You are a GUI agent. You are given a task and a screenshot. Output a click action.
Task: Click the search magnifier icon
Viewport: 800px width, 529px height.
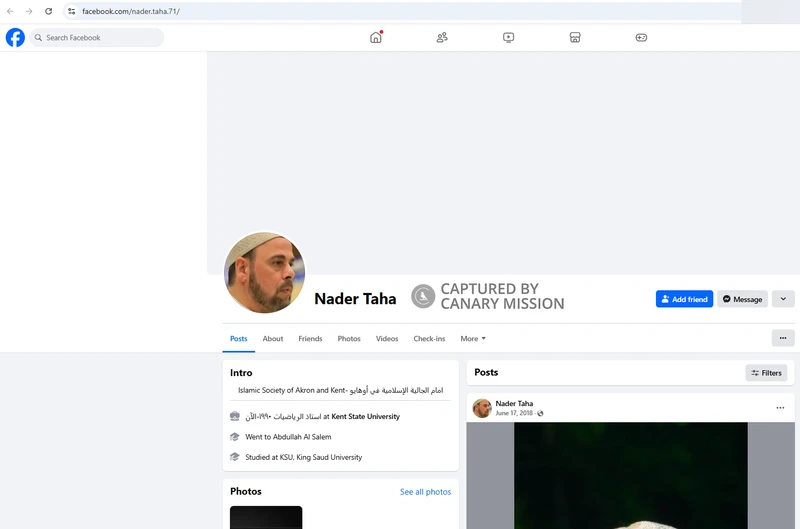(38, 38)
